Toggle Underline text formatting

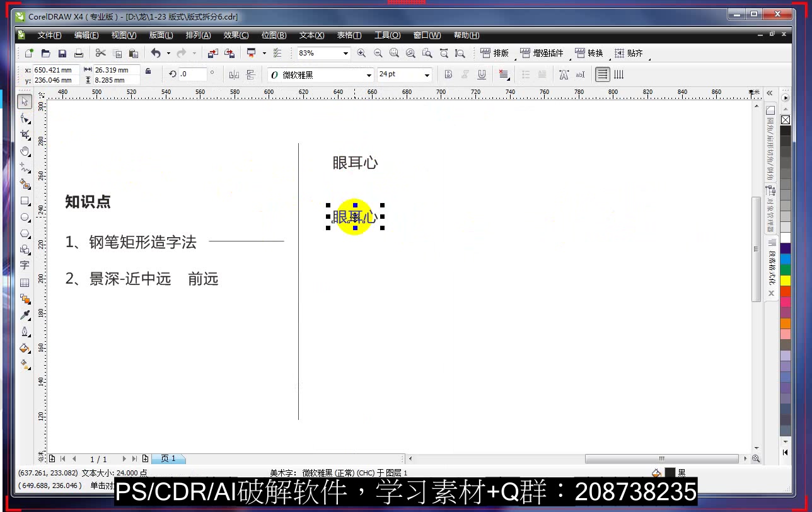482,74
